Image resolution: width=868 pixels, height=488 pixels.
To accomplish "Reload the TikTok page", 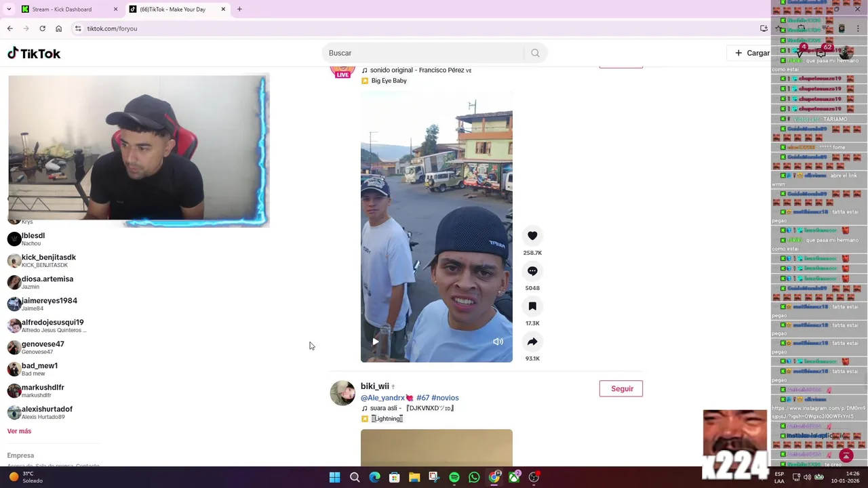I will click(x=42, y=28).
